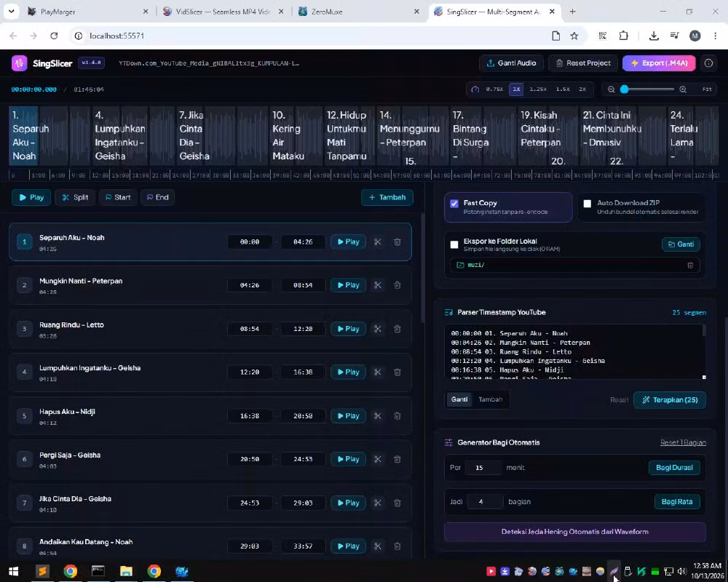Click the trash icon in the muzi/ folder field

pos(690,265)
